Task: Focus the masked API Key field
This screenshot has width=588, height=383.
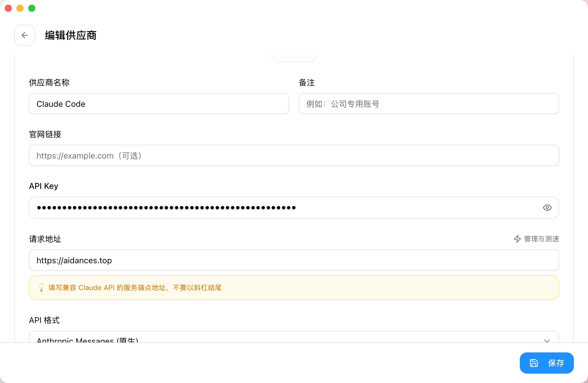Action: tap(294, 208)
